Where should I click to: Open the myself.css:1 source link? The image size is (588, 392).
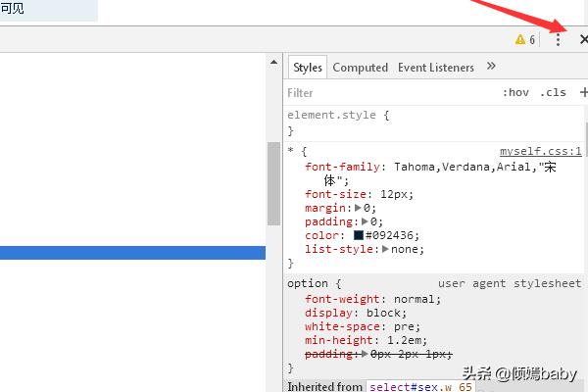pos(540,151)
